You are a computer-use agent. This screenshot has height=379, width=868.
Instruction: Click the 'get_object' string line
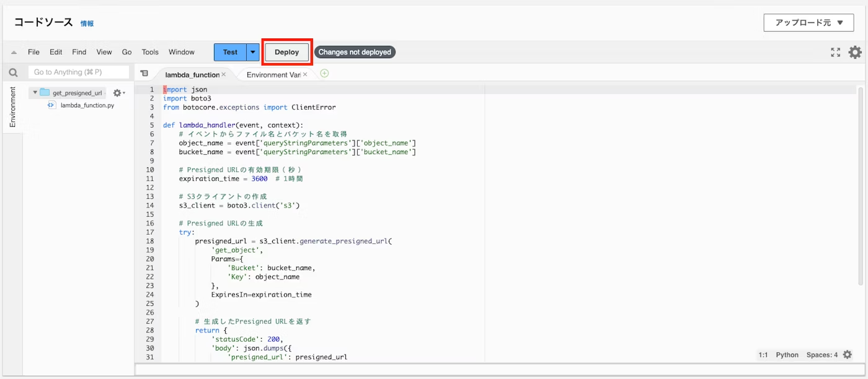point(237,250)
